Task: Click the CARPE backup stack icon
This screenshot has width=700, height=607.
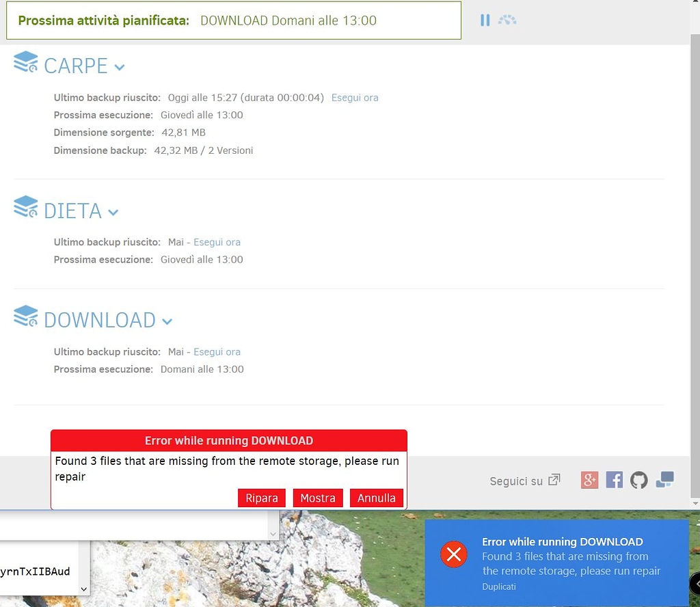Action: click(x=25, y=62)
